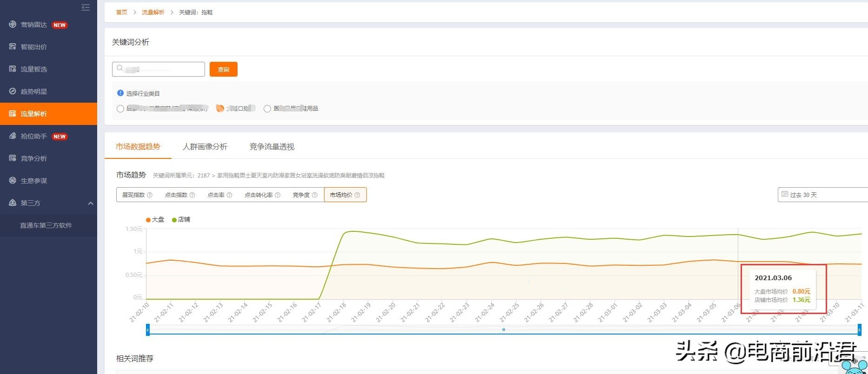Switch to the 人群画像分析 tab
Viewport: 868px width, 374px height.
click(205, 147)
